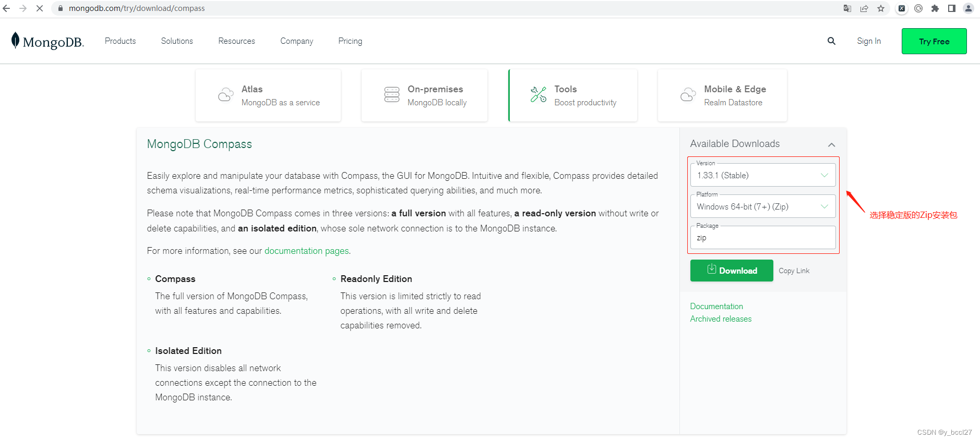Click the circular extension icon beside puzzle
Screen dimensions: 980x441
tap(918, 8)
